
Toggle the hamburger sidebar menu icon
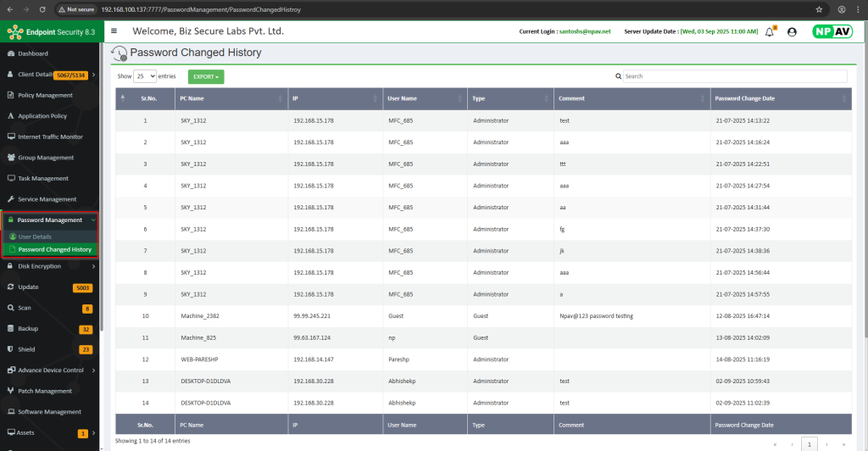[x=114, y=31]
